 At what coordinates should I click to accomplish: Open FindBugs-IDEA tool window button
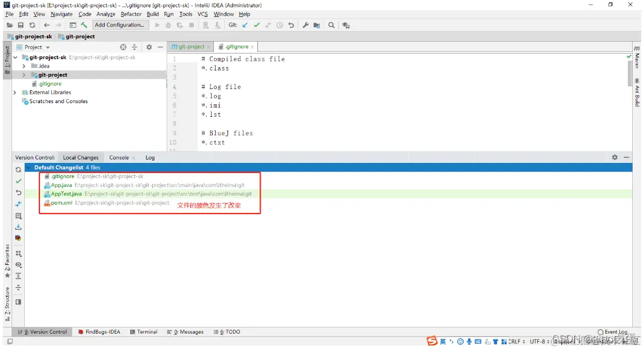(x=99, y=332)
